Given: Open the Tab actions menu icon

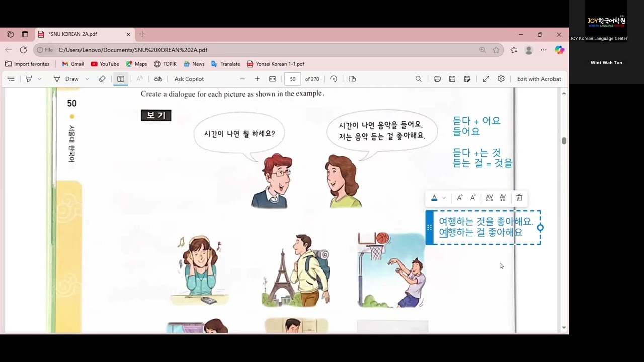Looking at the screenshot, I should [25, 34].
